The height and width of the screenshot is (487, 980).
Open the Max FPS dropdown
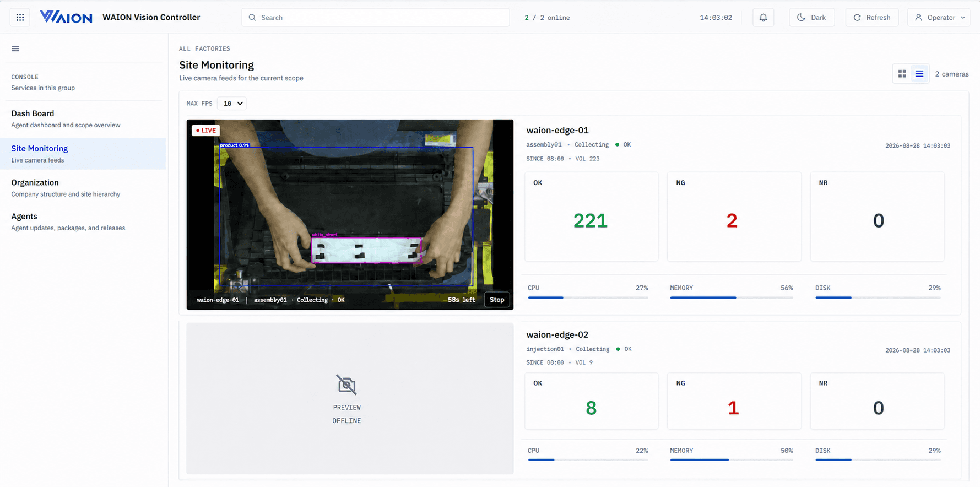[x=232, y=104]
